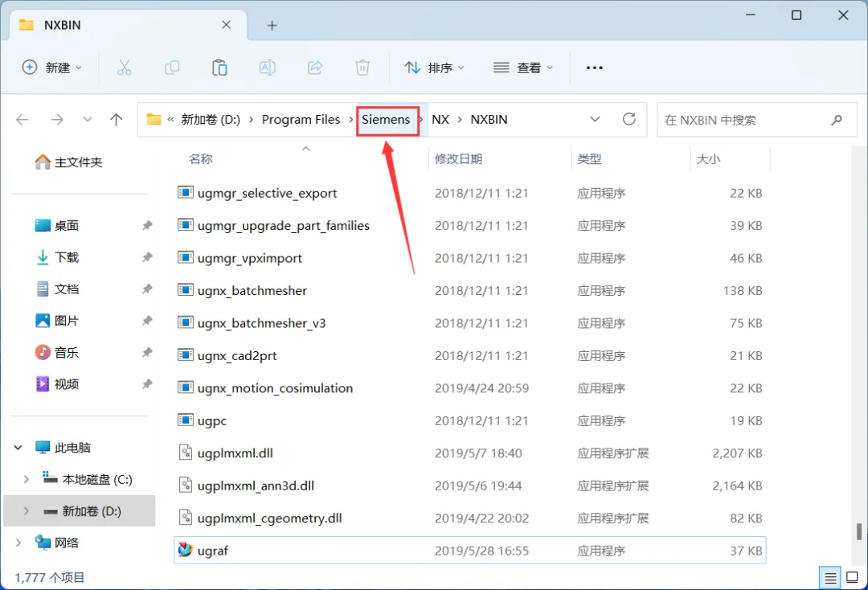Image resolution: width=868 pixels, height=590 pixels.
Task: Sort by 类型 column header
Action: [589, 159]
